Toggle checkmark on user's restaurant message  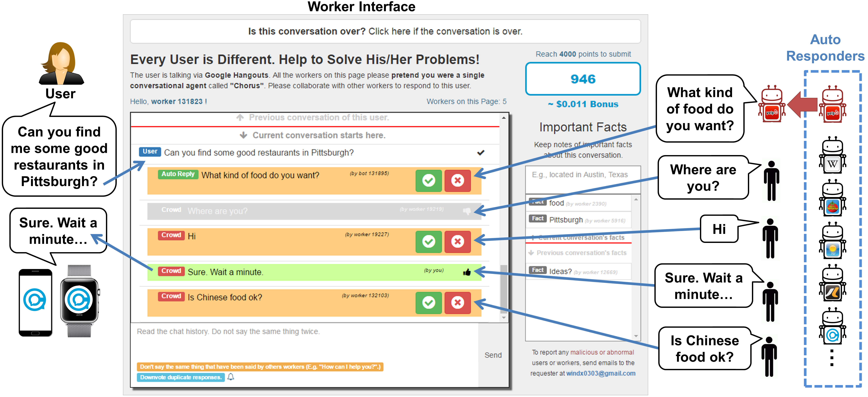480,153
